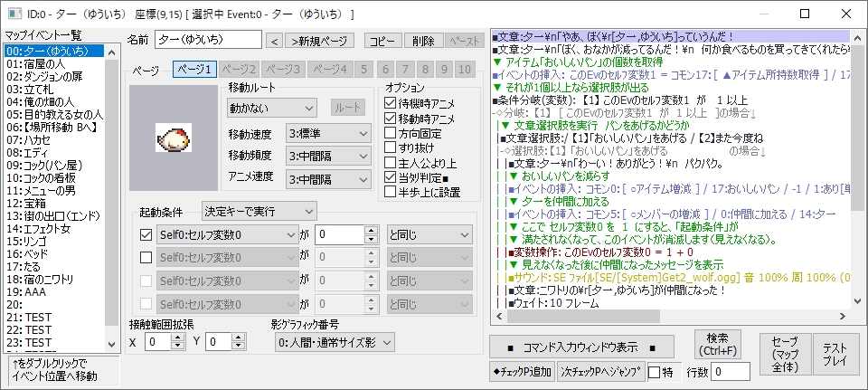Image resolution: width=868 pixels, height=390 pixels.
Task: Select event 18:宿のニワトリ
Action: [x=54, y=280]
